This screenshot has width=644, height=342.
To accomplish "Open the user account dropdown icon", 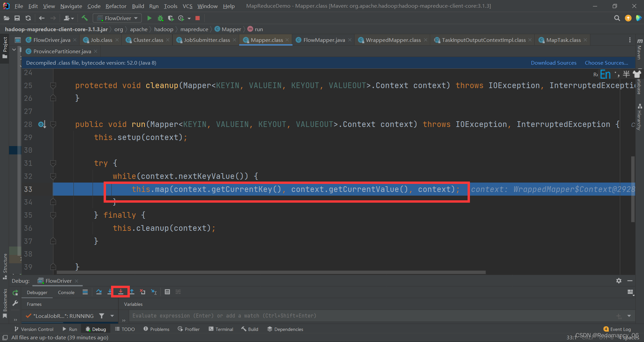I will (x=68, y=18).
